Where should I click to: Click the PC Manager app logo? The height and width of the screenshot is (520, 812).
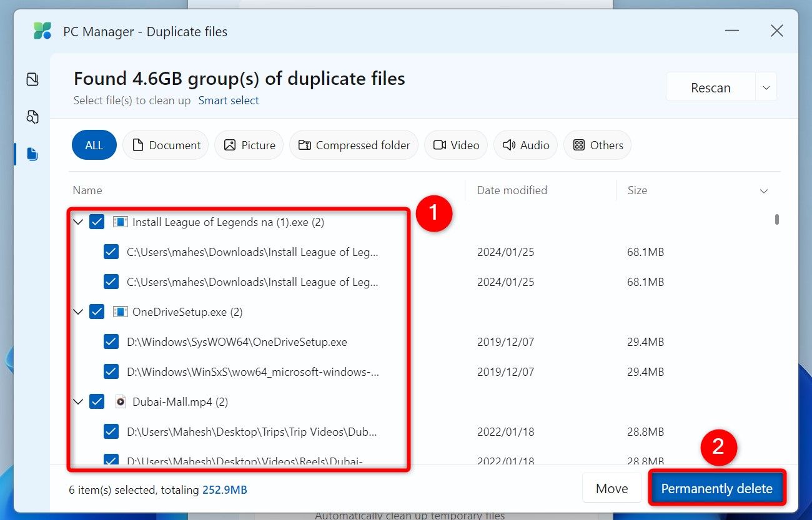click(x=42, y=31)
